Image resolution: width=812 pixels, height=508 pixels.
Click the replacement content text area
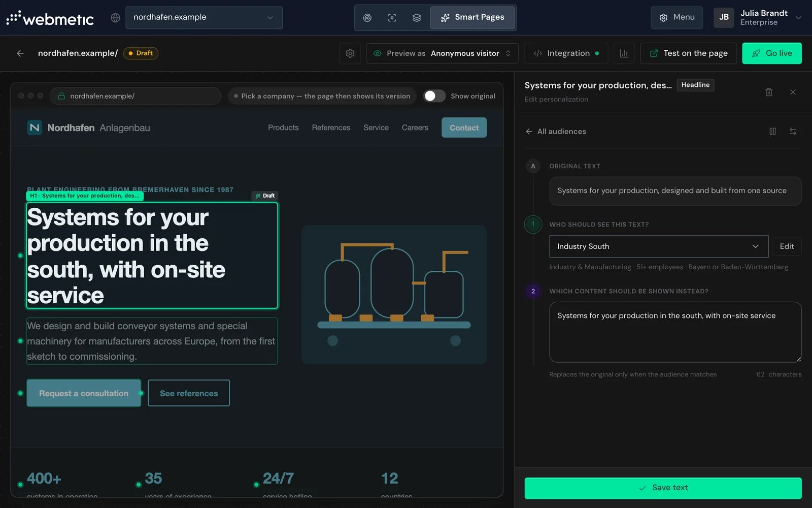coord(675,332)
